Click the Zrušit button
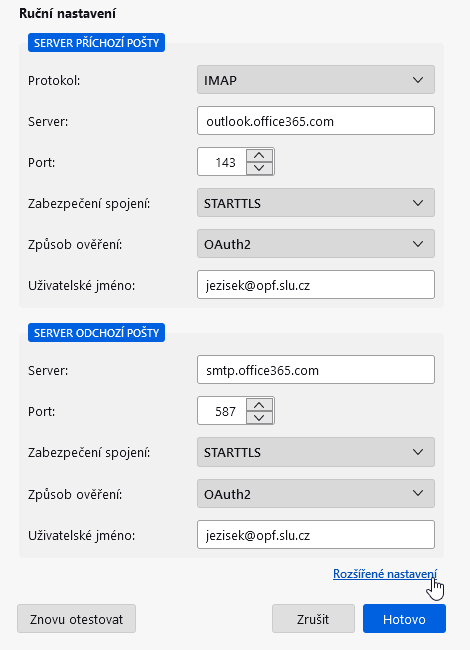 point(313,619)
